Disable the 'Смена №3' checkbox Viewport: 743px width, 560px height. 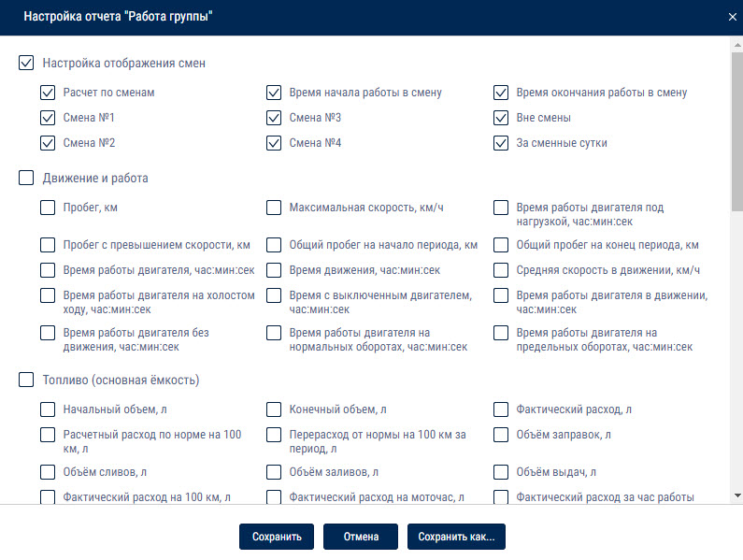click(274, 118)
